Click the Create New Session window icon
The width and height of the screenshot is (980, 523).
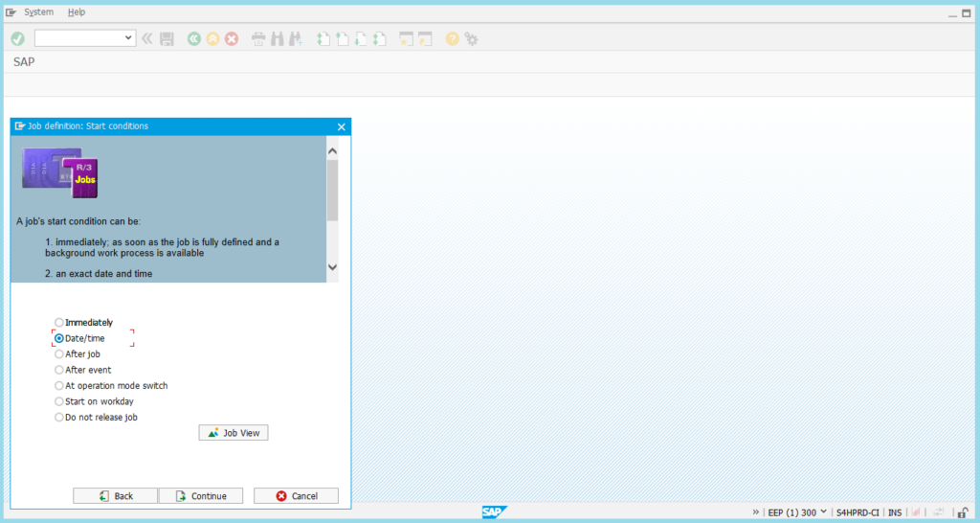[x=406, y=38]
